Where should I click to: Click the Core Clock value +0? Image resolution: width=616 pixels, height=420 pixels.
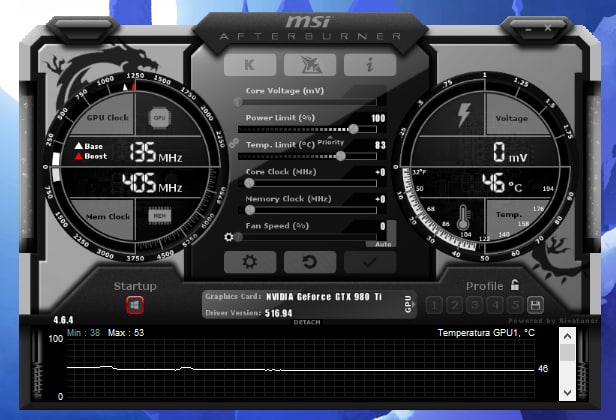(380, 172)
